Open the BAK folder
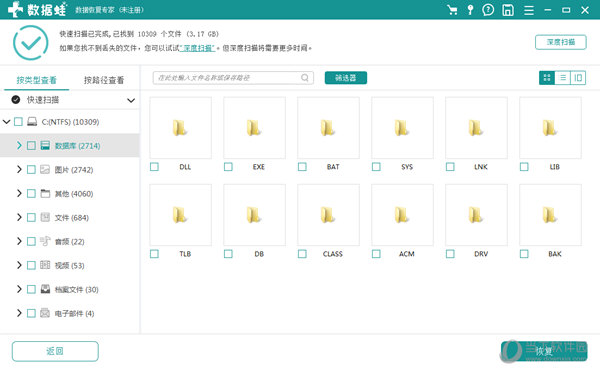This screenshot has width=600, height=375. tap(550, 215)
